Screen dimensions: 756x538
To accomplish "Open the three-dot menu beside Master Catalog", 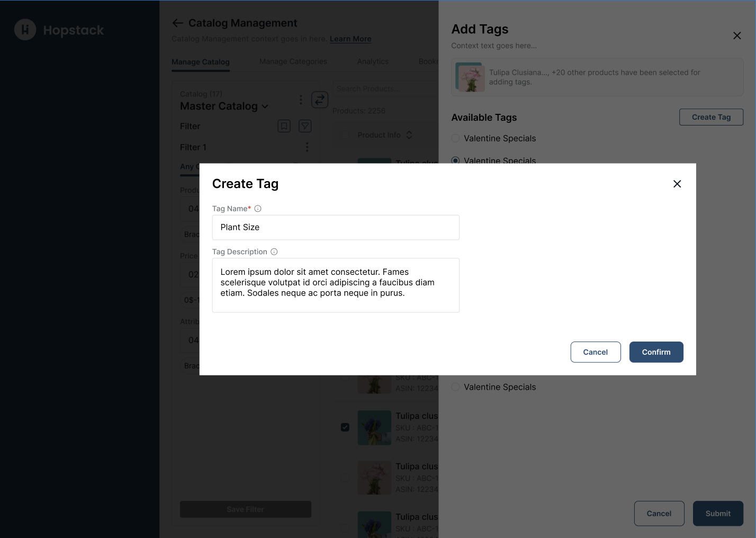I will tap(301, 100).
